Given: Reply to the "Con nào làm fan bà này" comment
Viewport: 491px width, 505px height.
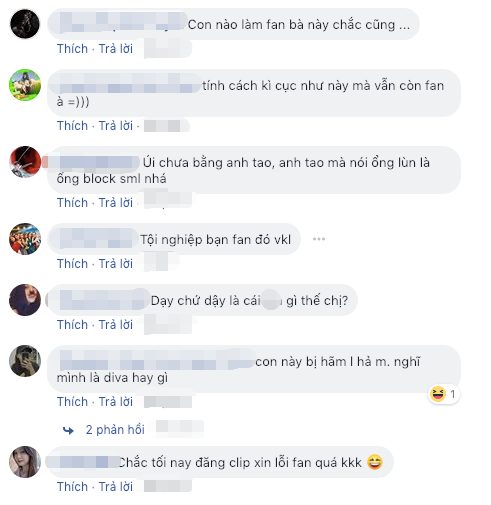Looking at the screenshot, I should pos(116,49).
